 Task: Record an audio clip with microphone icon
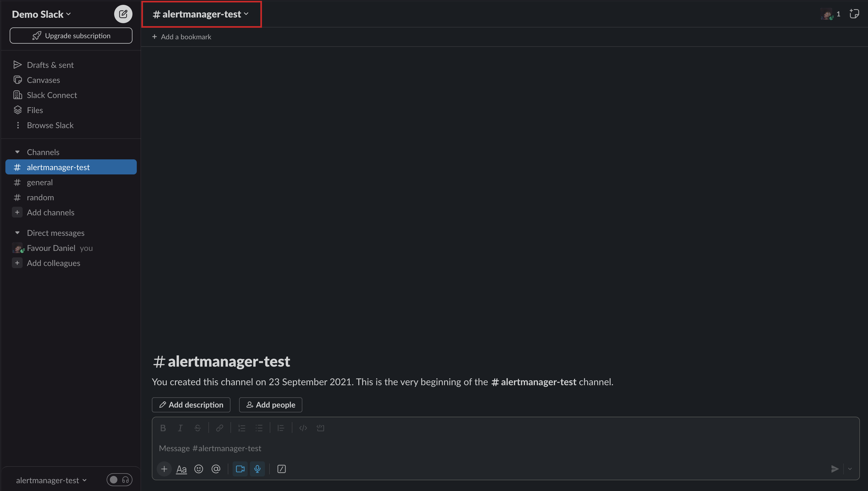tap(257, 469)
